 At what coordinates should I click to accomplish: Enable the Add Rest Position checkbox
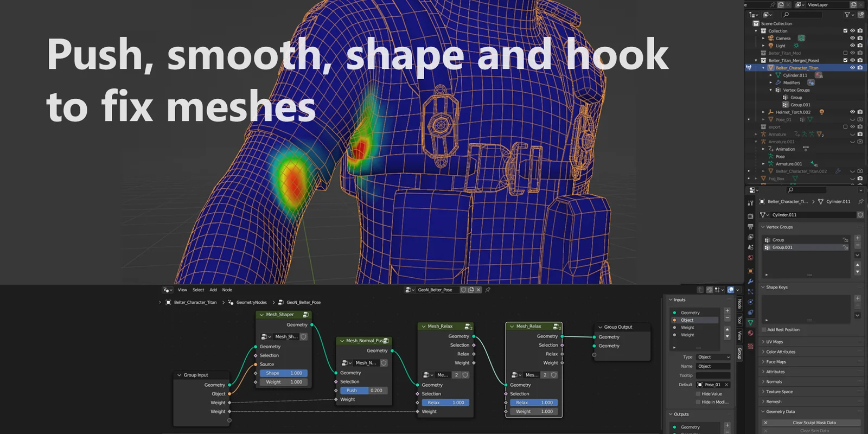(764, 330)
